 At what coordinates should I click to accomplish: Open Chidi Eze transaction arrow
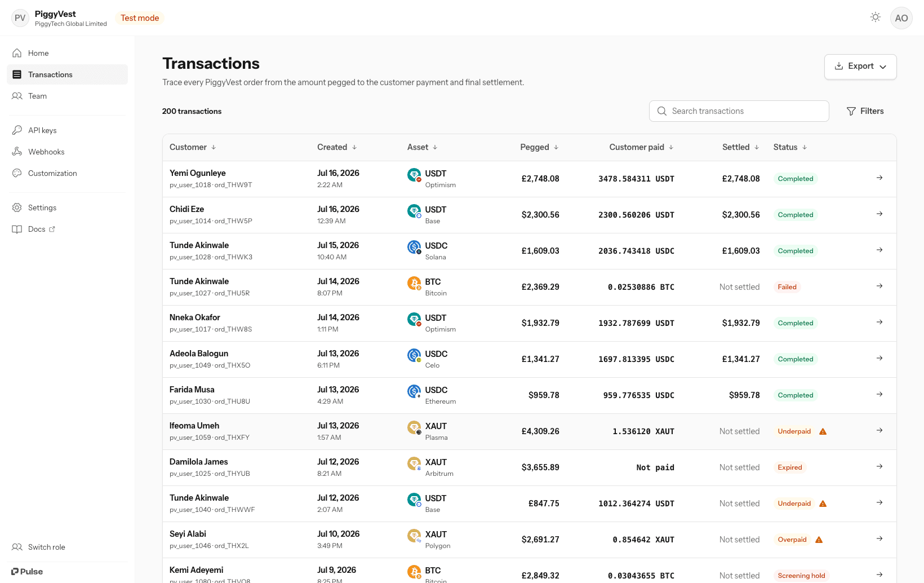pos(879,214)
